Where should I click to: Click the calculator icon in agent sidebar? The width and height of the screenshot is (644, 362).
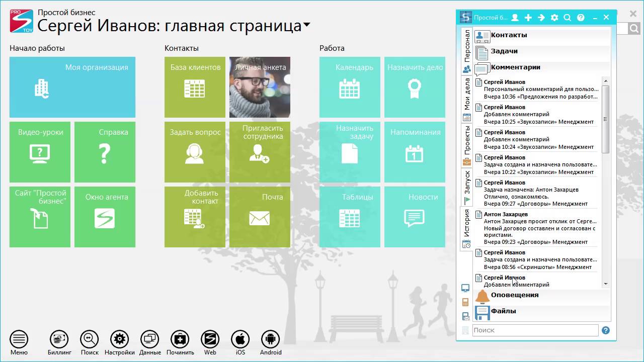coord(465,302)
